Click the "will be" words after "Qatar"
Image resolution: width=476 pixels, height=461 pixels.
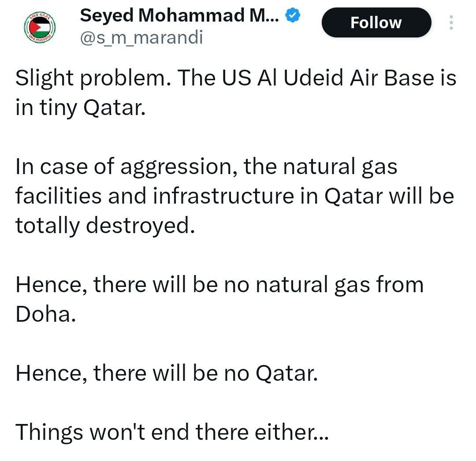coord(421,197)
